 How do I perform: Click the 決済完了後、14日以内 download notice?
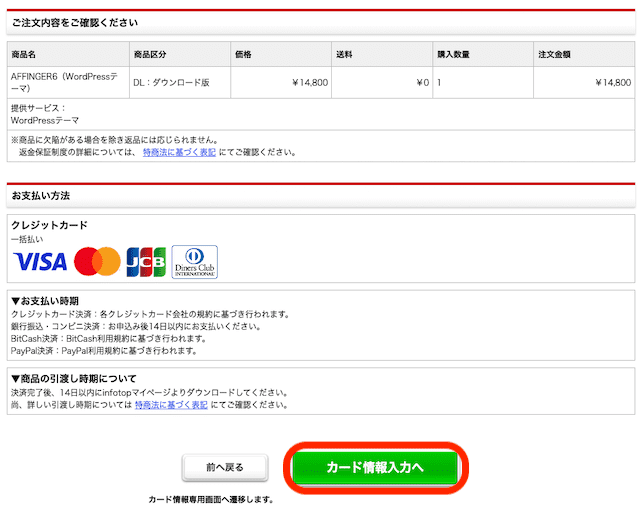click(x=150, y=392)
